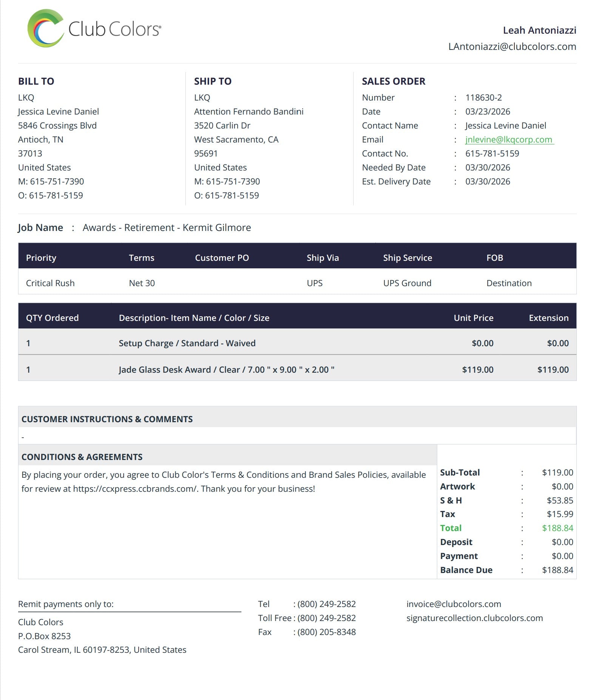Viewport: 593px width, 700px height.
Task: Select the S & H amount $53.85
Action: tap(560, 500)
